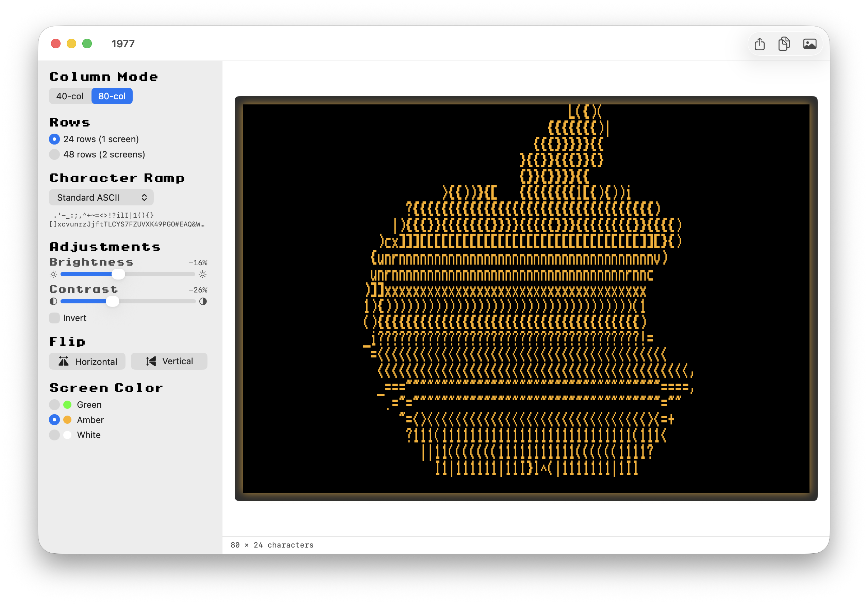This screenshot has width=868, height=604.
Task: Click the green full-screen window button
Action: click(x=87, y=44)
